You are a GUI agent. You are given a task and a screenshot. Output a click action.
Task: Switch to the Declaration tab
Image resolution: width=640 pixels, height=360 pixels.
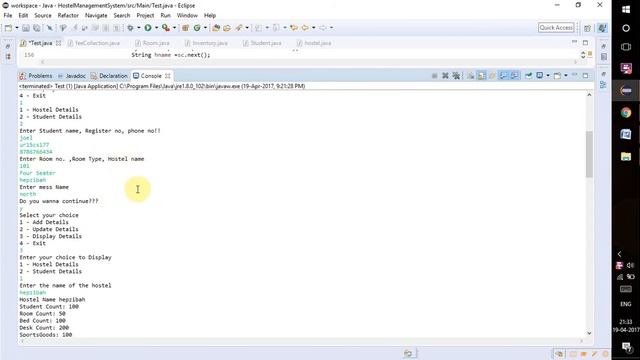[x=109, y=76]
